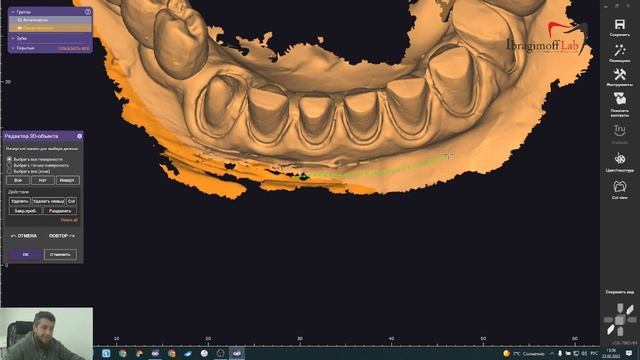Open the notification center icon in taskbar
The image size is (640, 360).
[x=629, y=353]
